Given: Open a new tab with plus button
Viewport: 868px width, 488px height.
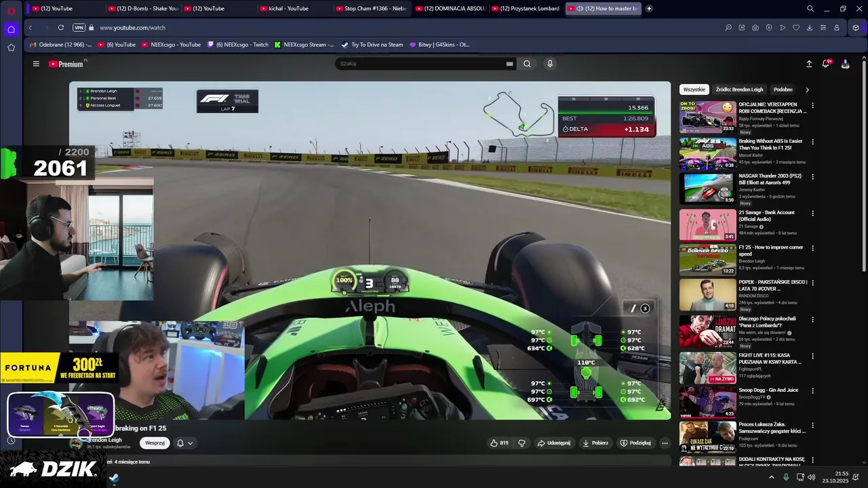Looking at the screenshot, I should (x=649, y=9).
